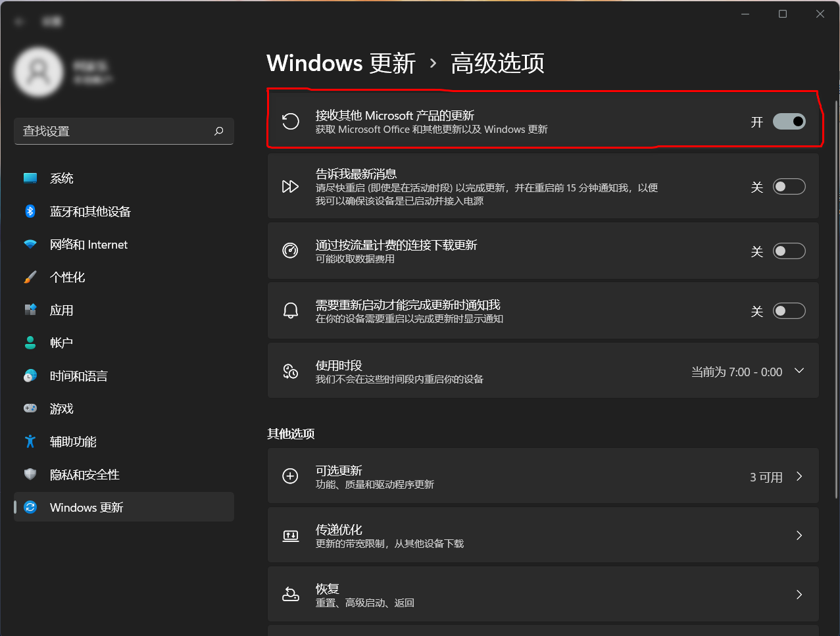Select 帐户 in the sidebar
The image size is (840, 636).
tap(124, 343)
